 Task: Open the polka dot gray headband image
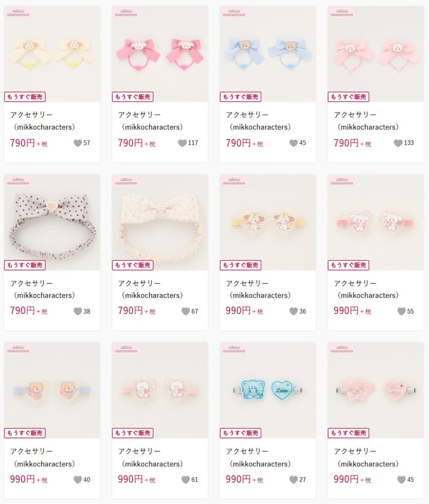click(52, 222)
